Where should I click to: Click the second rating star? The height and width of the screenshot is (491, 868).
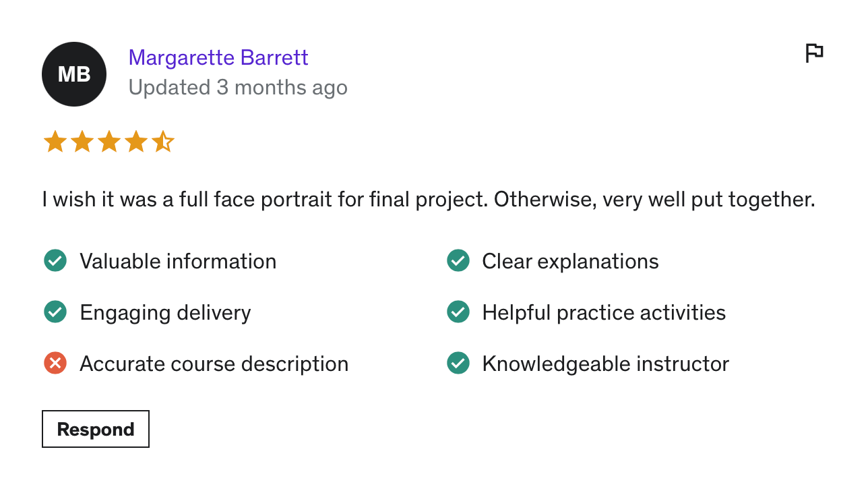point(82,142)
